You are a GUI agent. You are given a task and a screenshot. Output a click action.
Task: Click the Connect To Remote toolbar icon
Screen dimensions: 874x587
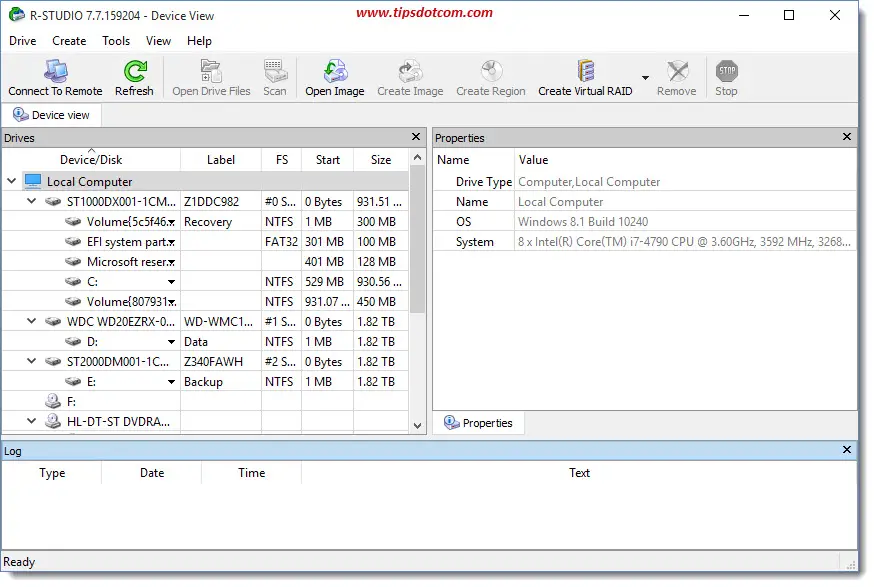(x=55, y=71)
